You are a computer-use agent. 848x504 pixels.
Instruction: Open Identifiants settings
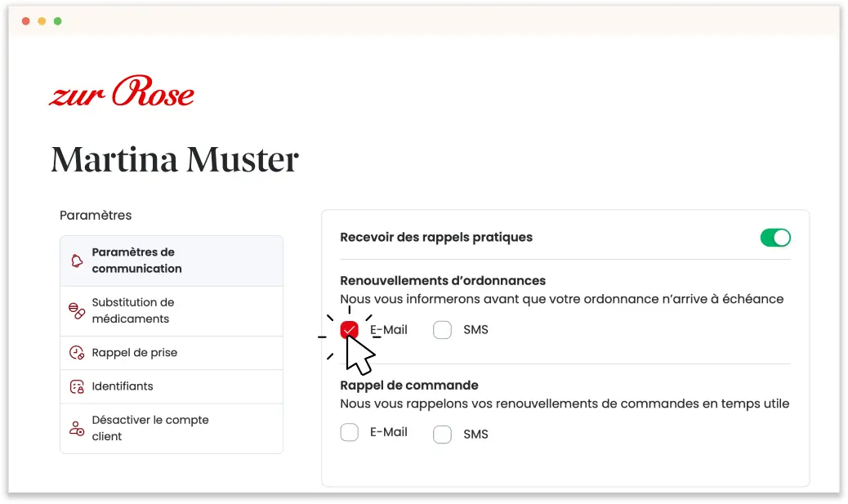[x=172, y=386]
